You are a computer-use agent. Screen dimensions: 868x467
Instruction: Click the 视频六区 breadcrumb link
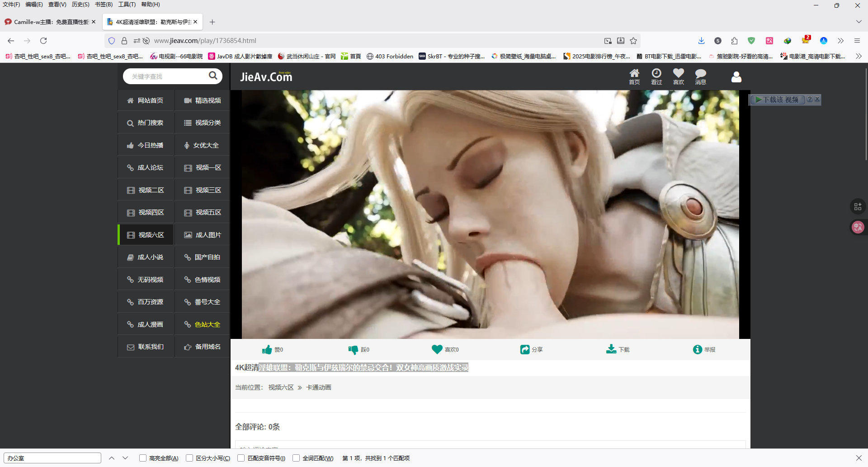click(x=281, y=387)
